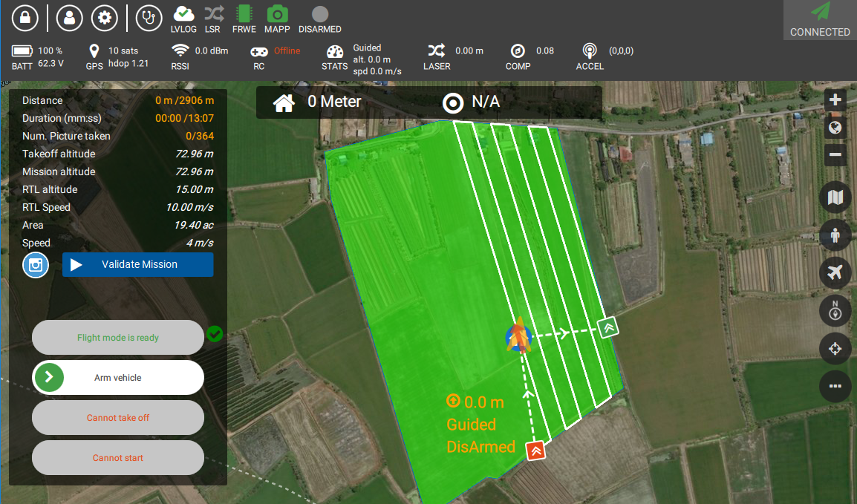
Task: Click the green flight mode checkmark
Action: pyautogui.click(x=215, y=335)
